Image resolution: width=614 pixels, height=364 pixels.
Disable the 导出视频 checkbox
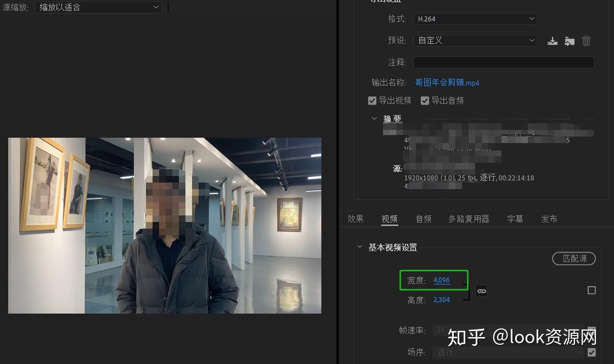(372, 100)
